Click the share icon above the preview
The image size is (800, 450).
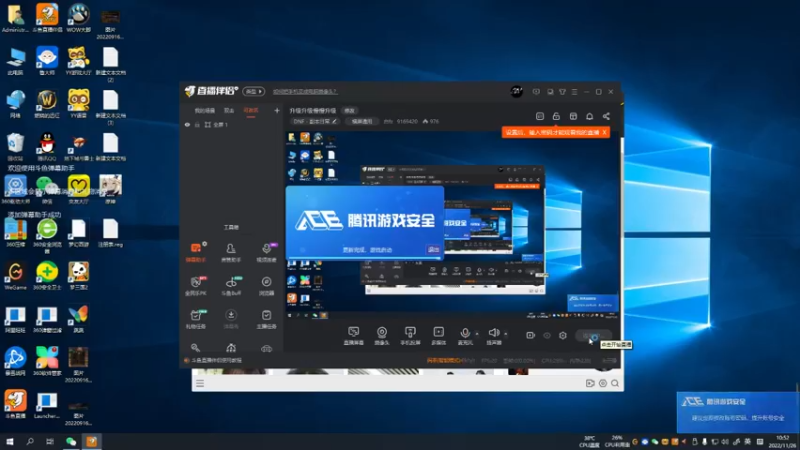click(606, 116)
